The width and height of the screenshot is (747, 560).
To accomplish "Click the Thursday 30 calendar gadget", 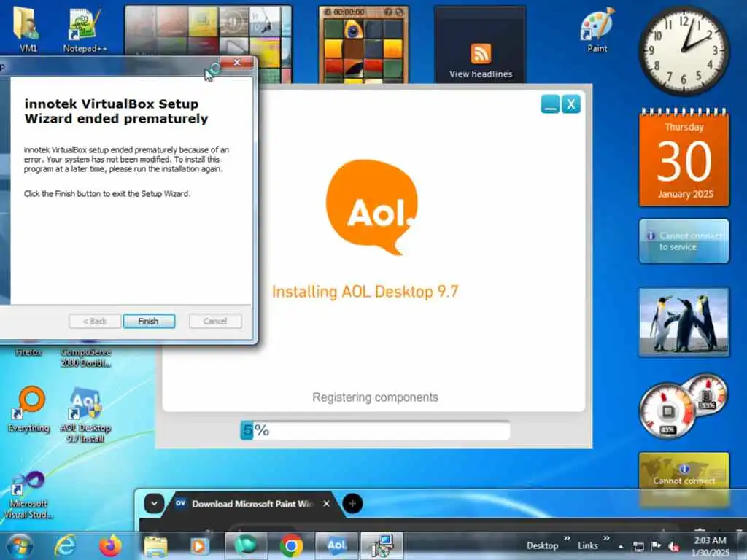I will point(684,158).
